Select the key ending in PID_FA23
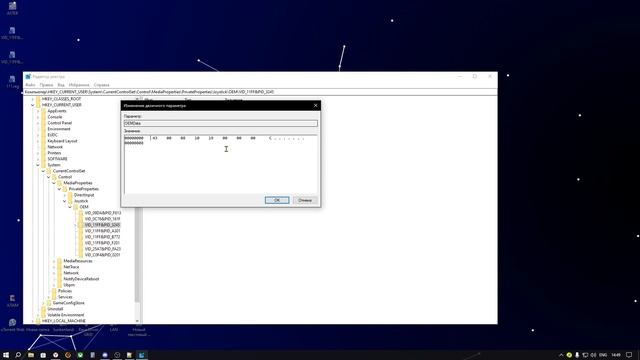This screenshot has width=640, height=360. click(x=102, y=249)
